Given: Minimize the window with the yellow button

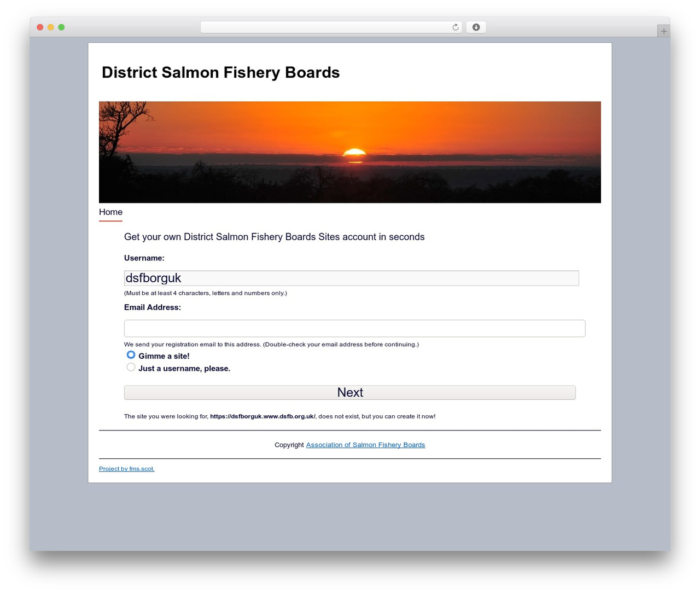Looking at the screenshot, I should click(x=51, y=27).
